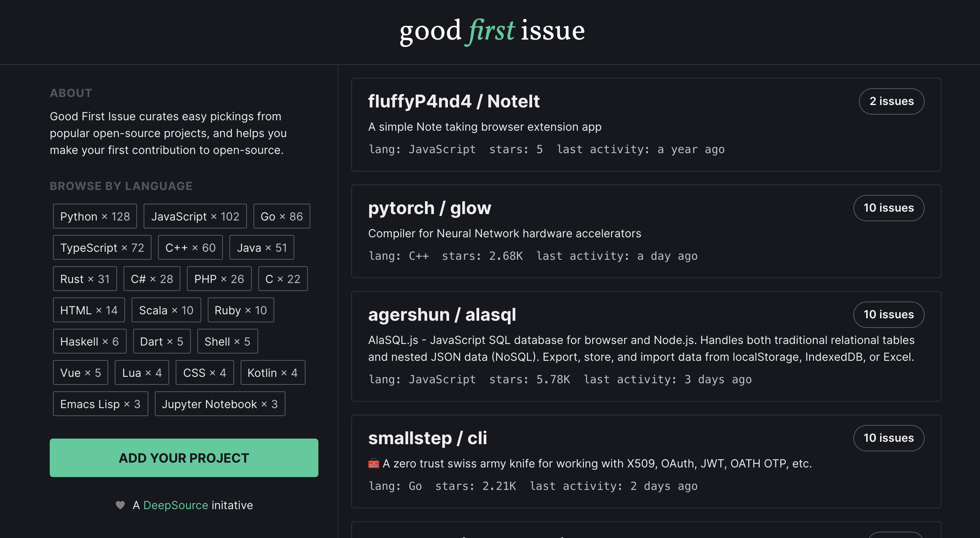Expand the 10 issues badge for glow
The image size is (980, 538).
(x=889, y=208)
